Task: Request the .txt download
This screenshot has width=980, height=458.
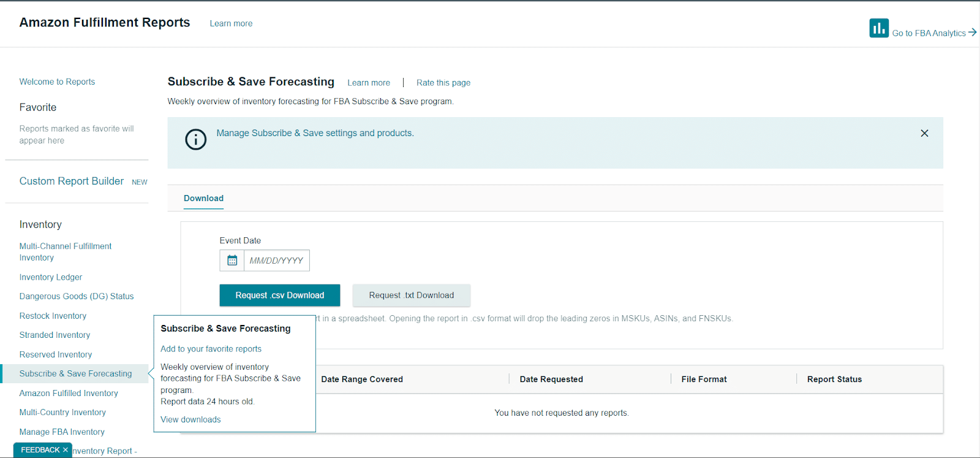Action: (412, 295)
